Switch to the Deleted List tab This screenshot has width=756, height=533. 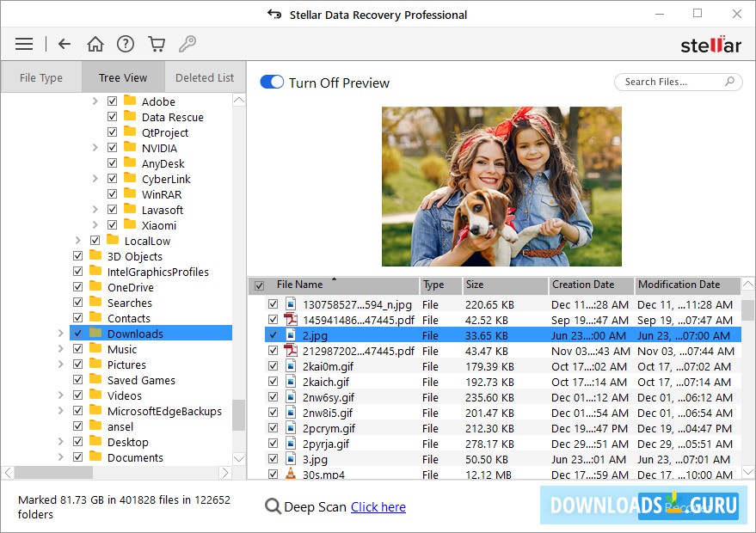(x=204, y=77)
